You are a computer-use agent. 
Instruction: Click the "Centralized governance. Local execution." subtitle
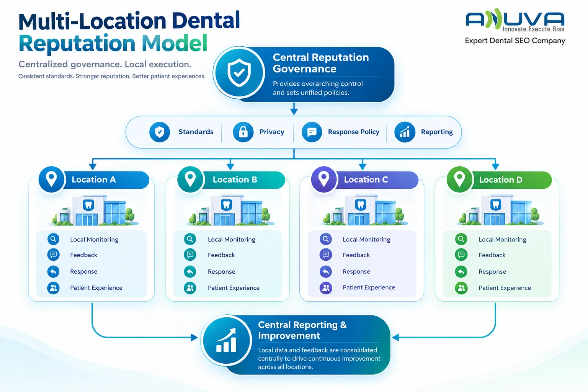[x=105, y=64]
